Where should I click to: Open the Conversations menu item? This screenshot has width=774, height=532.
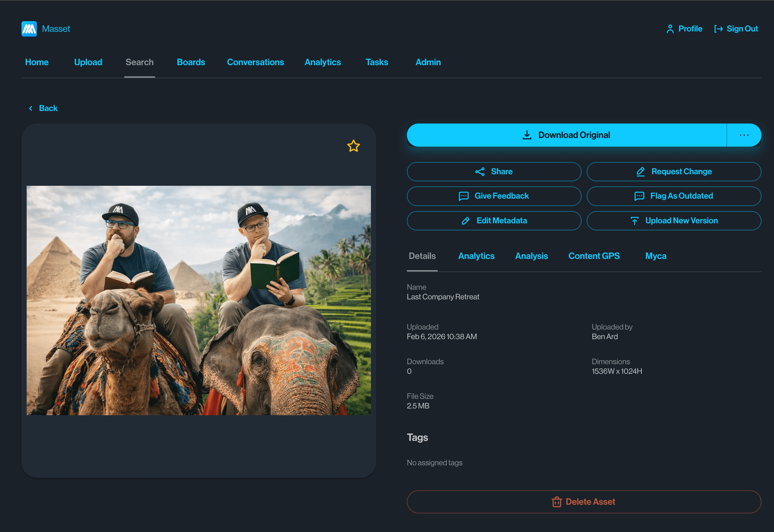coord(256,62)
